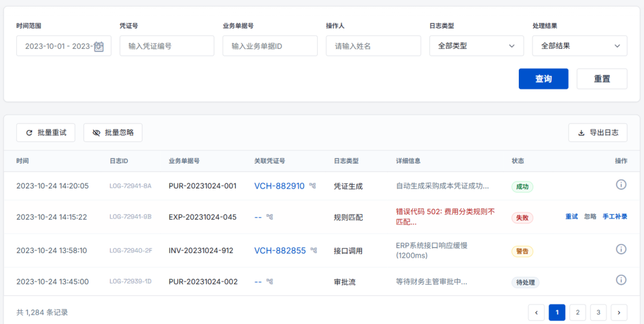Go to previous page arrow
Image resolution: width=644 pixels, height=324 pixels.
(x=537, y=313)
